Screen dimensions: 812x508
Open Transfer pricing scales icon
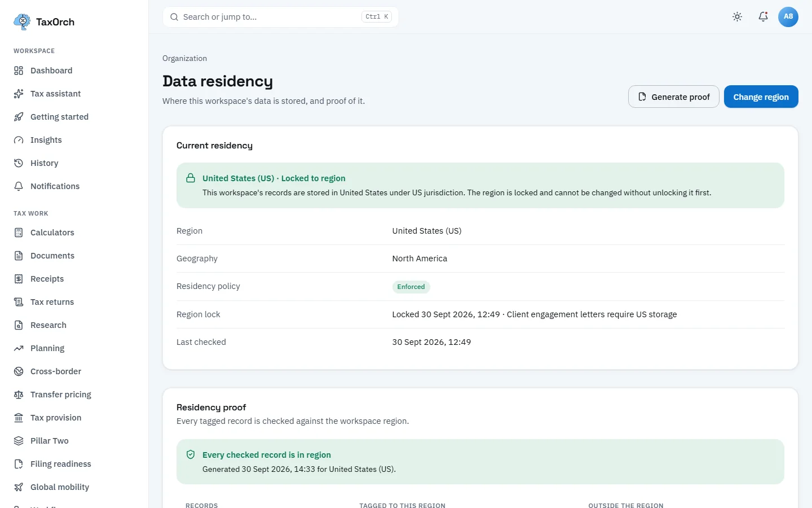click(19, 395)
